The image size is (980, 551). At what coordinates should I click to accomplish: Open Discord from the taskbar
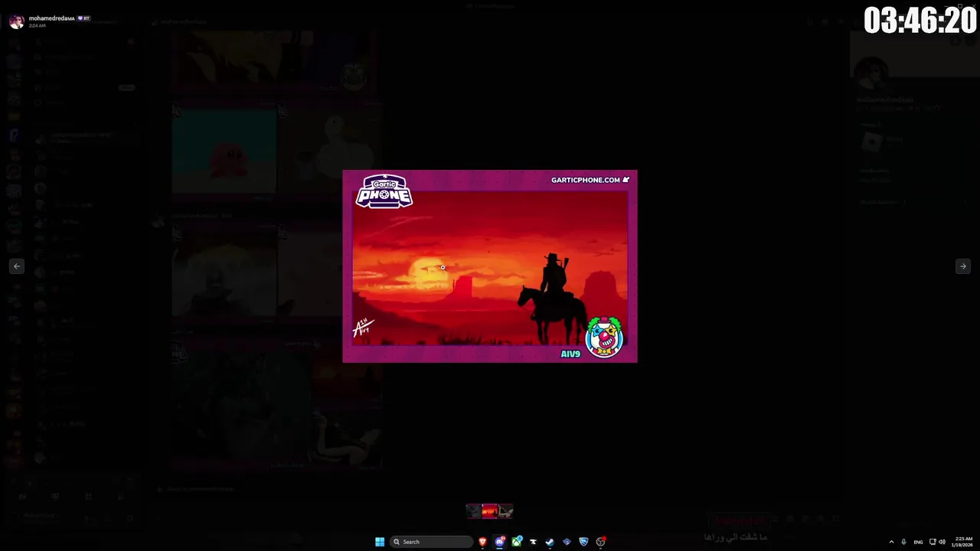(500, 542)
